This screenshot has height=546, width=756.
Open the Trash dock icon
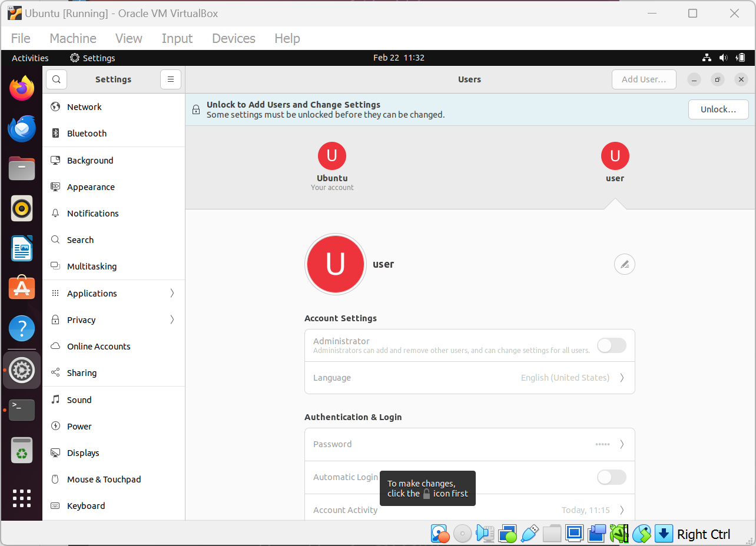[22, 450]
